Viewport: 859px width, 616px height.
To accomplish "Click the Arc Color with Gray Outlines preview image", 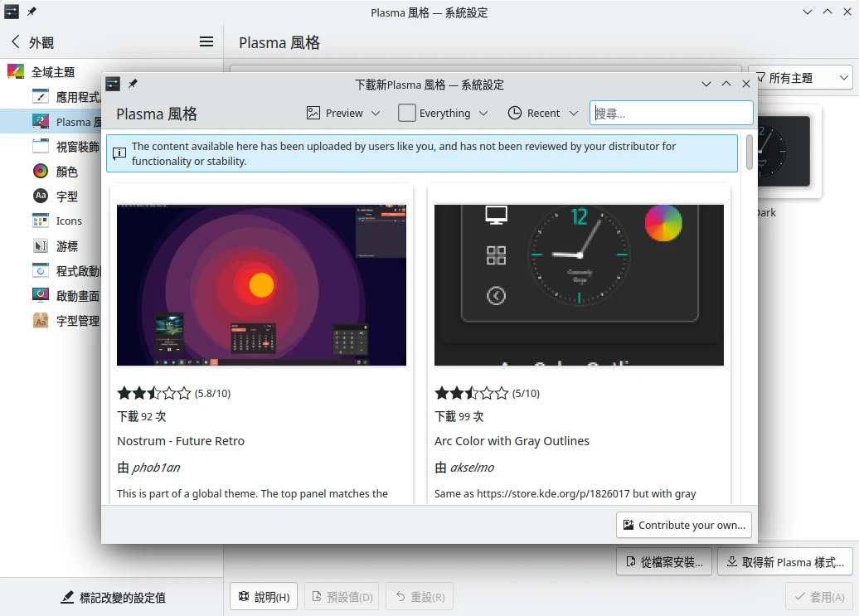I will pyautogui.click(x=579, y=284).
